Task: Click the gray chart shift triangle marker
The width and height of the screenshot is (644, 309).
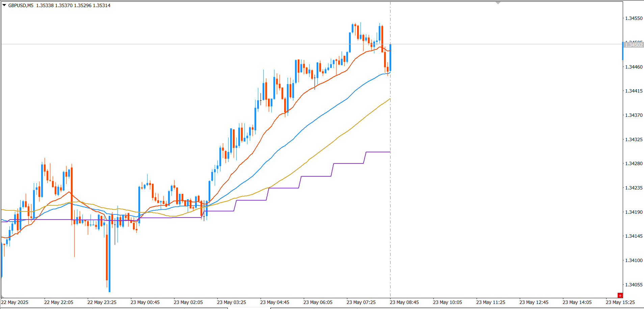Action: click(498, 3)
